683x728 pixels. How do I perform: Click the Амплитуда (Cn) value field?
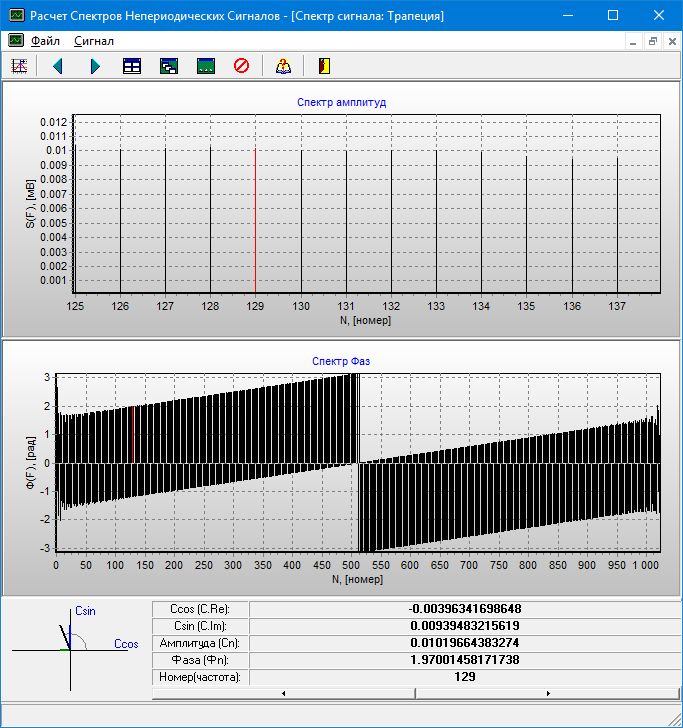click(x=463, y=642)
